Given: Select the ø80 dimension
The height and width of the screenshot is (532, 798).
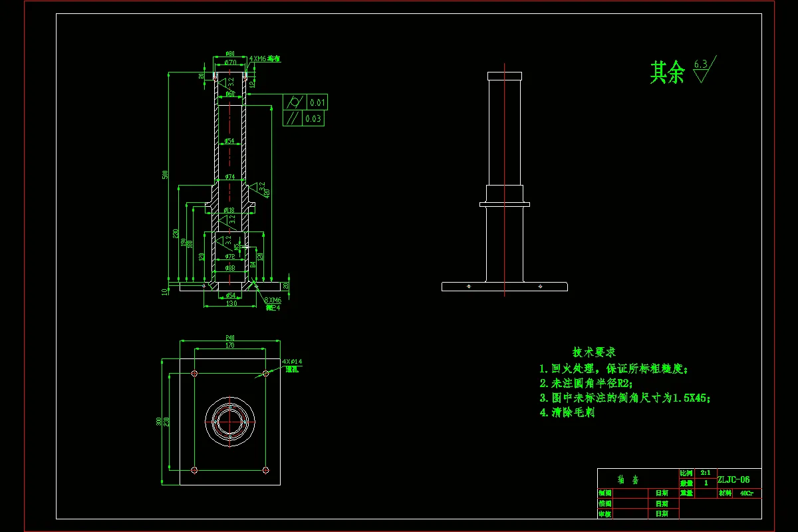Looking at the screenshot, I should pyautogui.click(x=230, y=53).
